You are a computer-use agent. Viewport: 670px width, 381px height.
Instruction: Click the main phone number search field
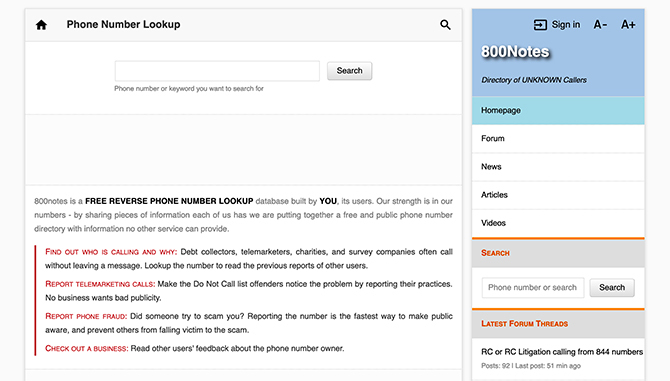pyautogui.click(x=217, y=71)
